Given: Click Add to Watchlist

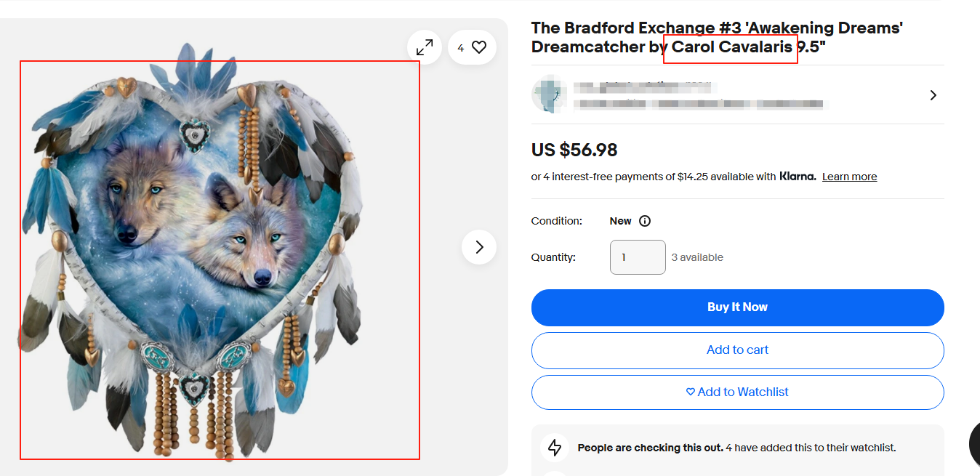Looking at the screenshot, I should click(737, 392).
